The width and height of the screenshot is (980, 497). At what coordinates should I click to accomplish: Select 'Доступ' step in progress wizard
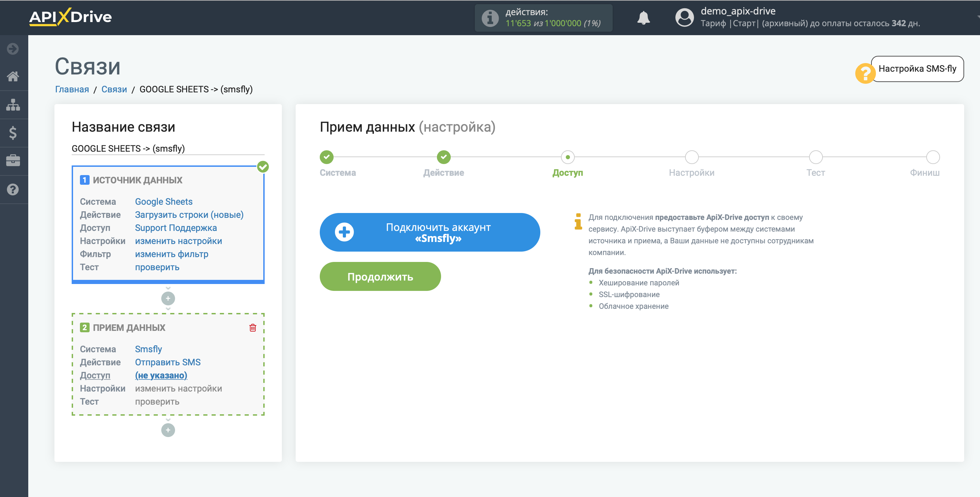[568, 157]
